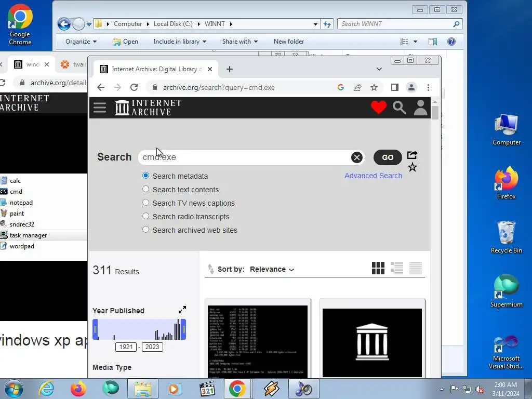Select Search metadata radio option
Image resolution: width=532 pixels, height=399 pixels.
[x=145, y=176]
